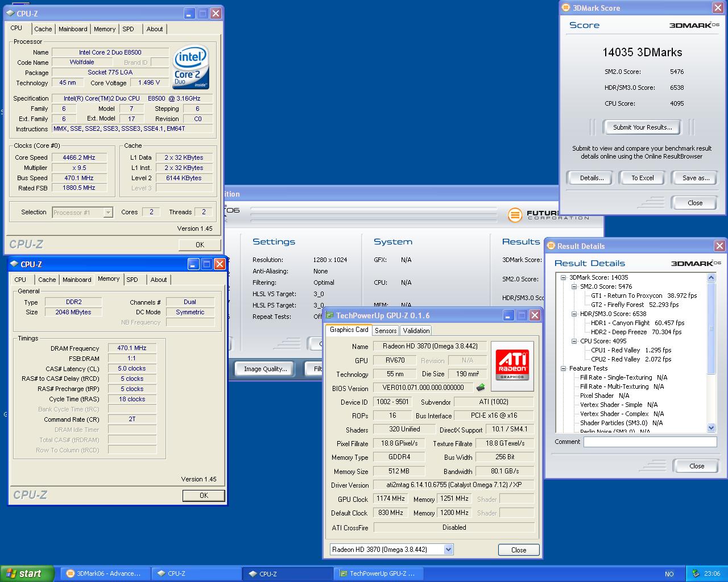Click Close in the Result Details window
The height and width of the screenshot is (582, 728).
click(697, 466)
